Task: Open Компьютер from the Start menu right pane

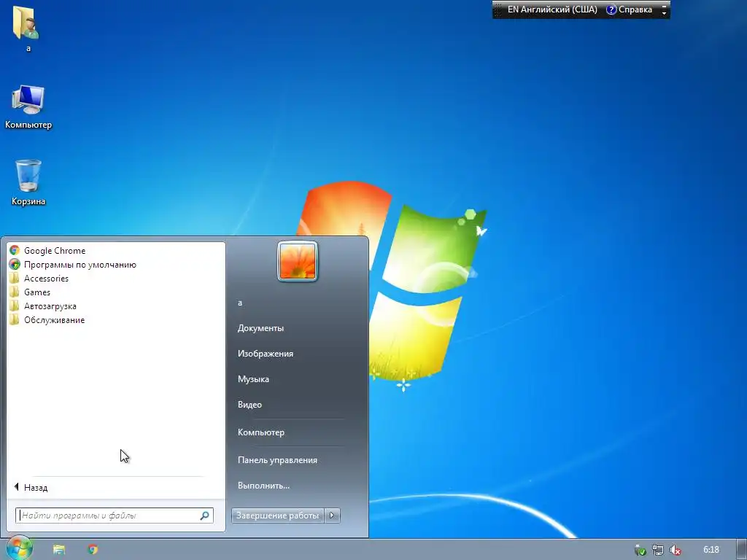Action: tap(261, 432)
